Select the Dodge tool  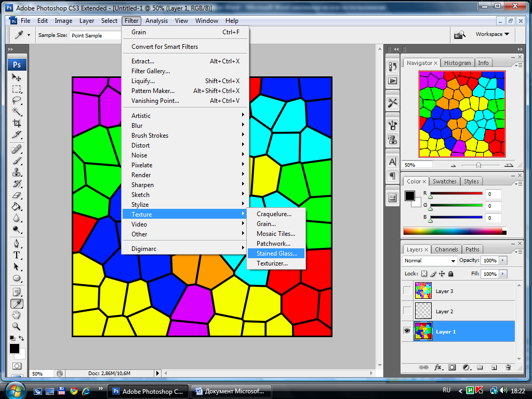pyautogui.click(x=17, y=230)
